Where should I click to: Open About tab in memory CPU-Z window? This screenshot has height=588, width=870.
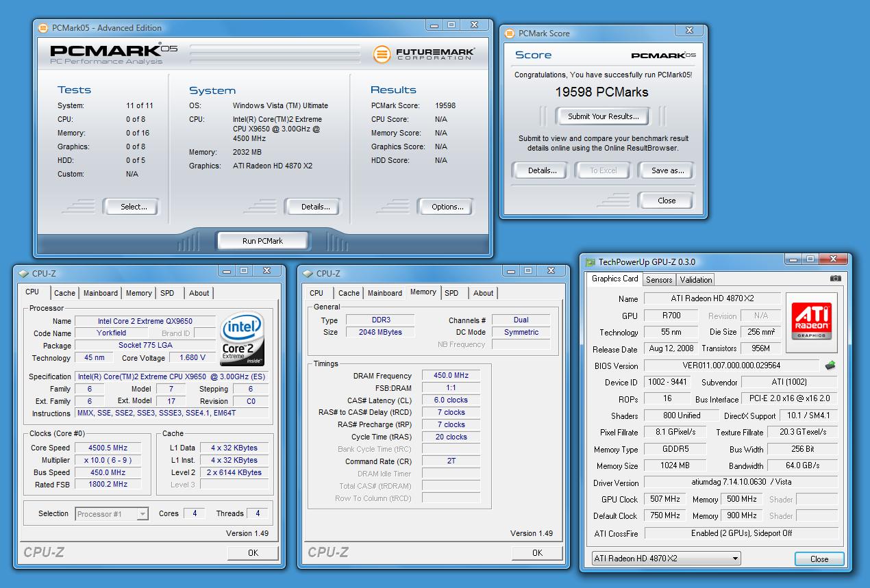tap(484, 293)
